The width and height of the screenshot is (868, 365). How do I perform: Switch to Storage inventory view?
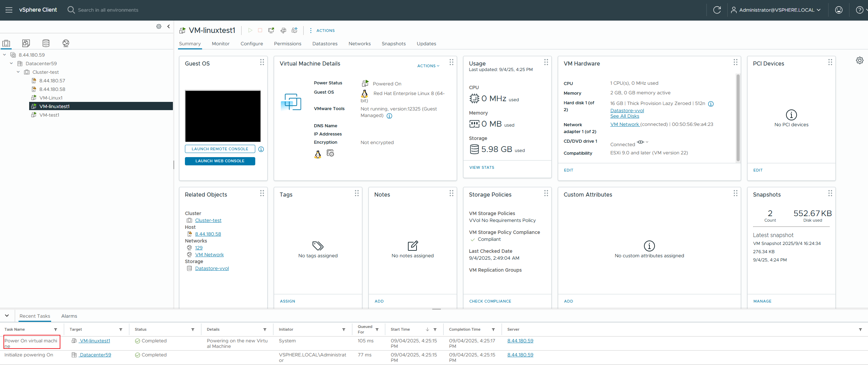tap(46, 43)
